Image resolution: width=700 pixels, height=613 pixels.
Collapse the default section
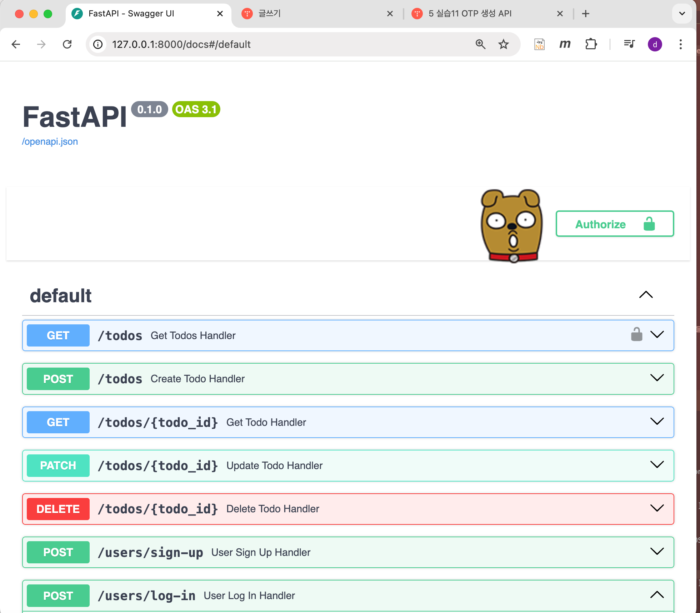(x=646, y=295)
